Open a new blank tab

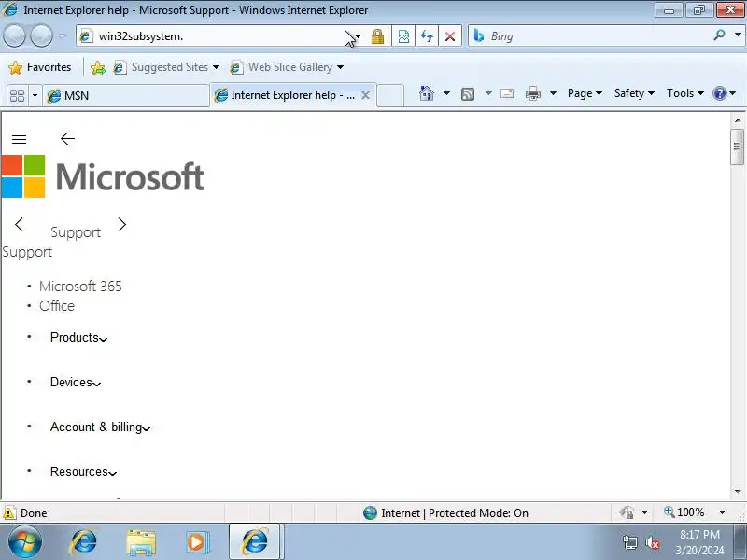pos(390,96)
